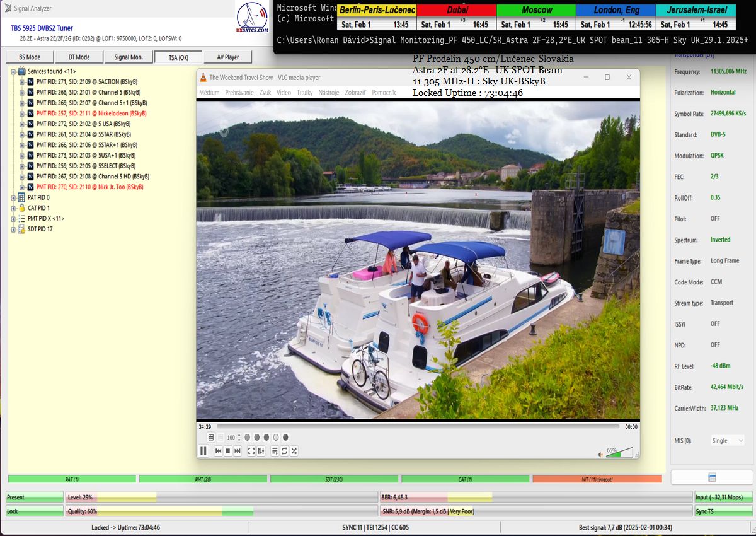The image size is (756, 536).
Task: Toggle VLC random shuffle playback
Action: click(294, 451)
